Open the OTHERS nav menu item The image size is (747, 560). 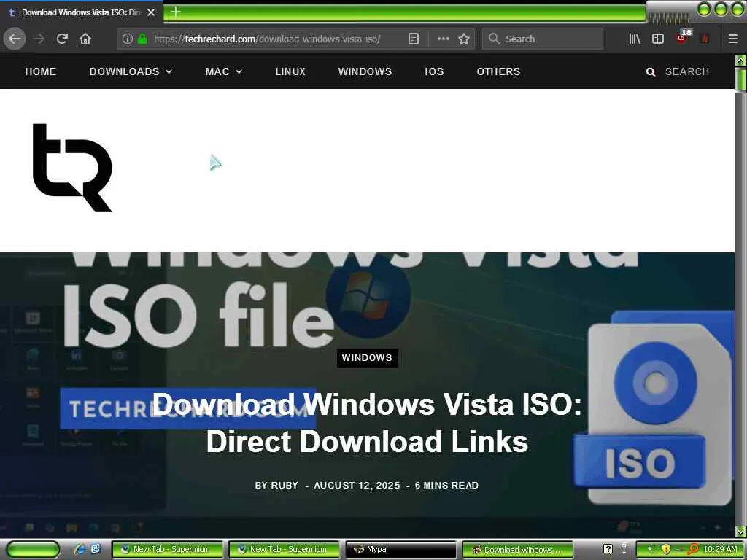498,71
